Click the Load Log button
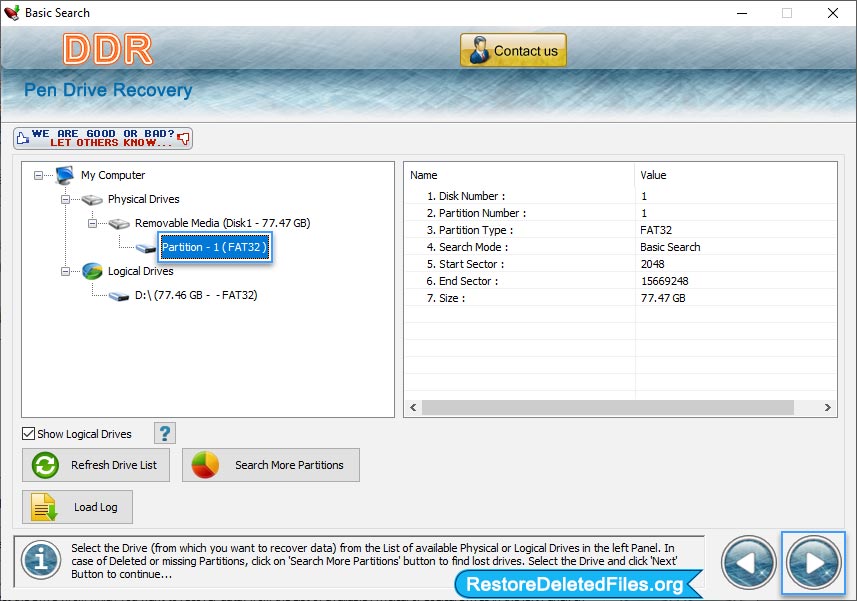 tap(78, 507)
